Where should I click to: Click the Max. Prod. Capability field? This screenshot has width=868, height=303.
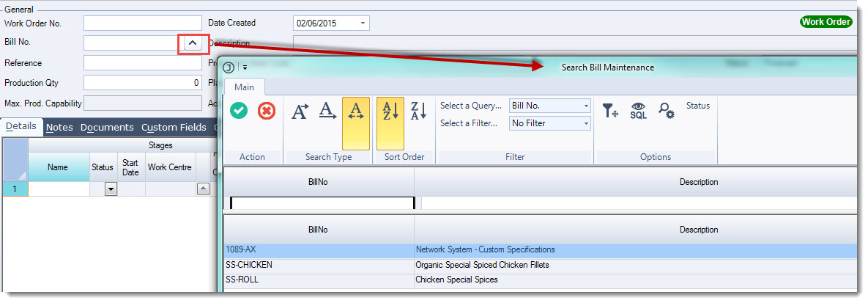click(x=143, y=103)
